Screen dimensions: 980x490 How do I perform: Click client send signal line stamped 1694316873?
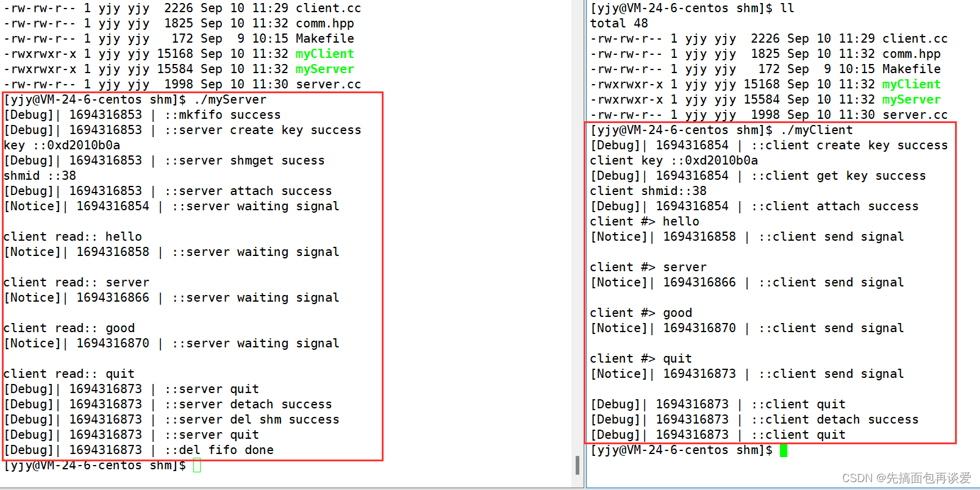click(747, 374)
